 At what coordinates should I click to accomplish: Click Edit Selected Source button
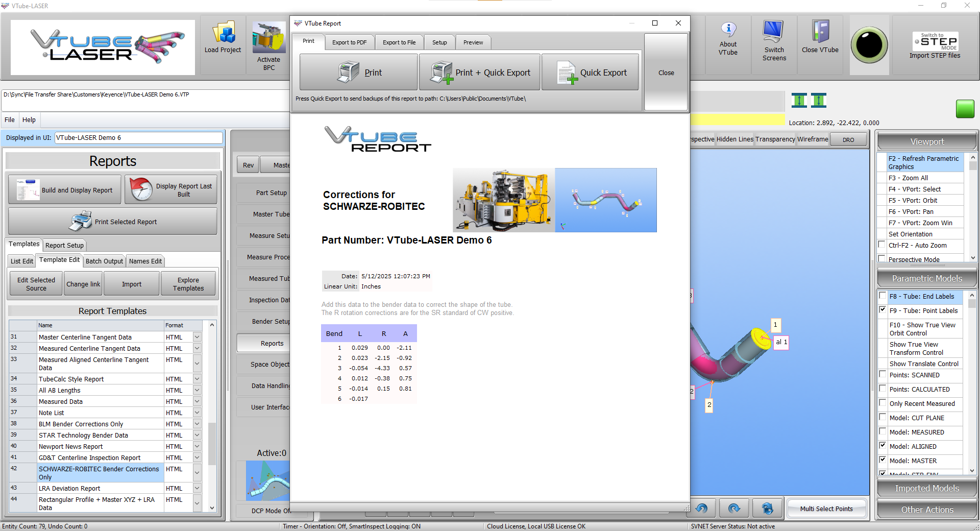[x=36, y=284]
